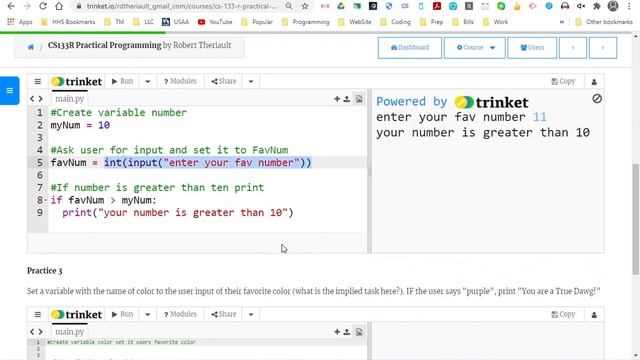Open YouTube bookmark
Viewport: 640px width, 360px height.
coord(215,22)
